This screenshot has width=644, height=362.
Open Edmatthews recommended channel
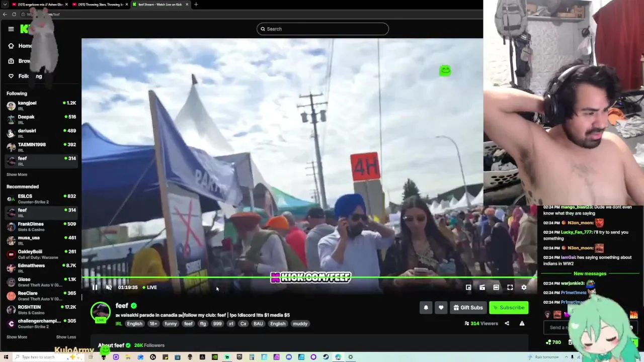click(41, 267)
